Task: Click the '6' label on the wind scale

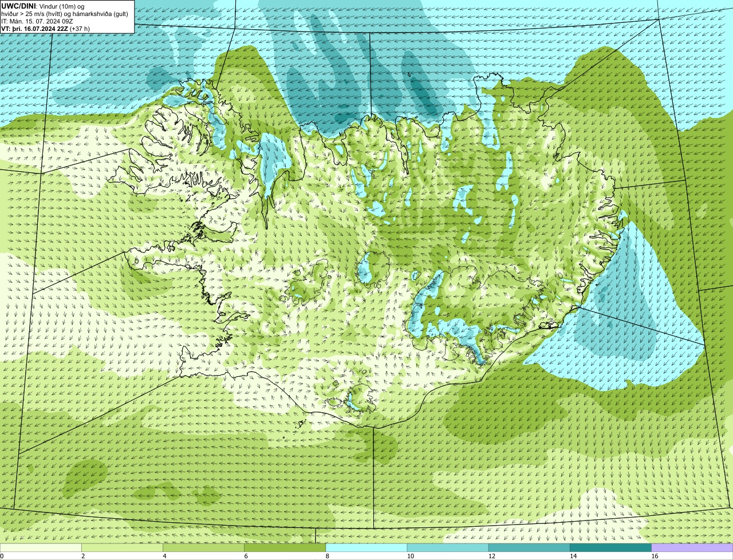Action: click(246, 556)
